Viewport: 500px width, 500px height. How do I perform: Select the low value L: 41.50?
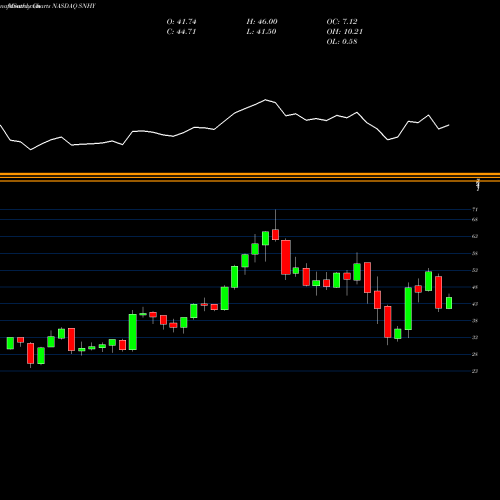[261, 32]
